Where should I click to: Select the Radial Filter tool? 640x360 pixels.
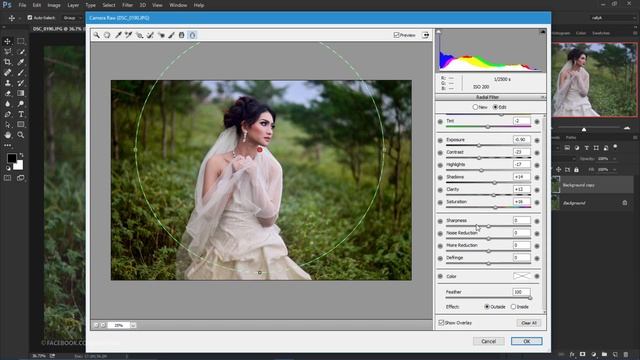pyautogui.click(x=193, y=35)
